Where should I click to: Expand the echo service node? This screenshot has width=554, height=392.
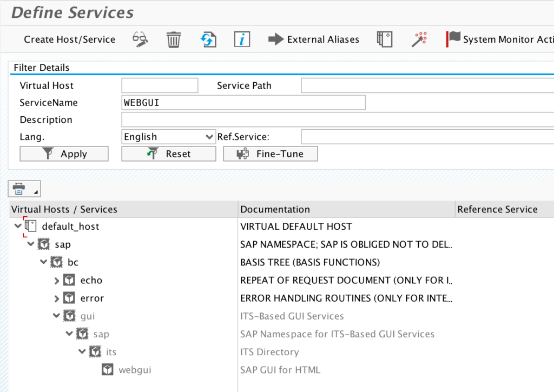point(56,280)
